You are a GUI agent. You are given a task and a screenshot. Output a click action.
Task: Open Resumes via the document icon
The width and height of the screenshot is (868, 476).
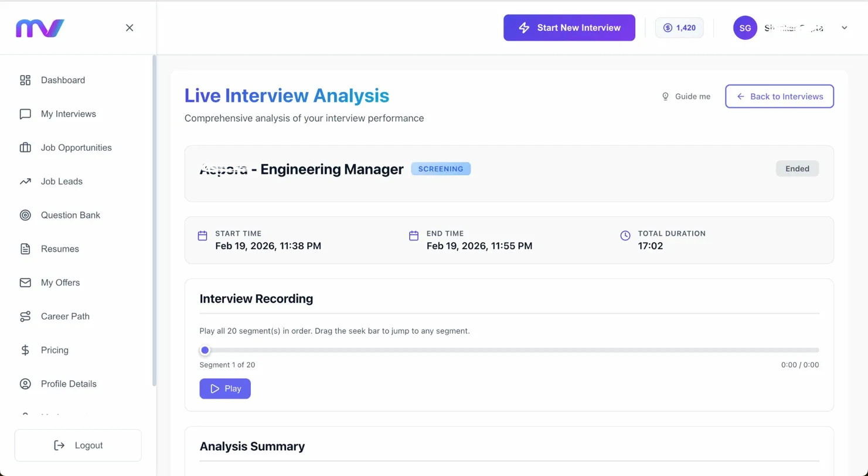25,249
